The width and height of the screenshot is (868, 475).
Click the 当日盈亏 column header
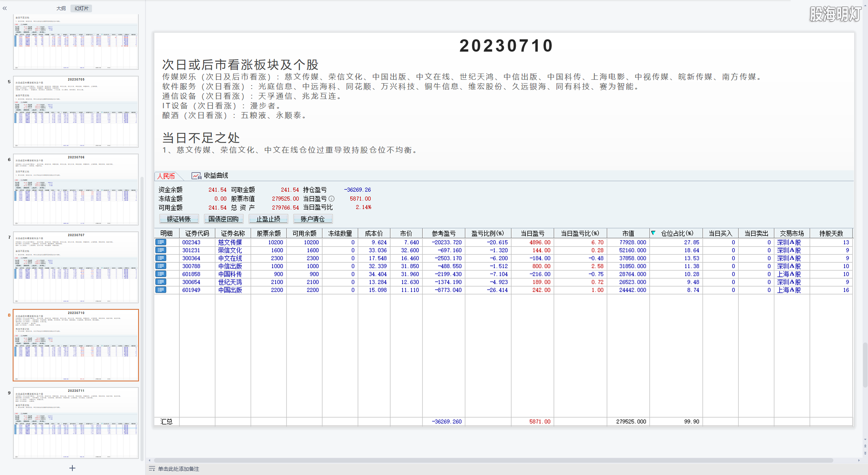click(533, 233)
